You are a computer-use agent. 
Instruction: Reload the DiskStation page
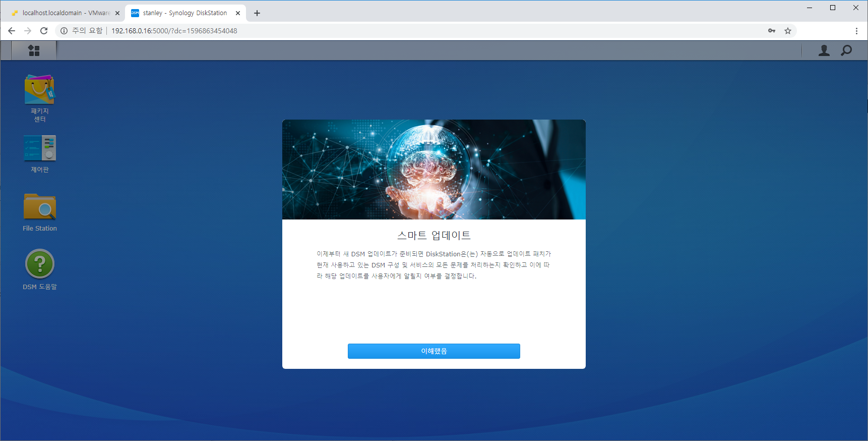tap(44, 31)
